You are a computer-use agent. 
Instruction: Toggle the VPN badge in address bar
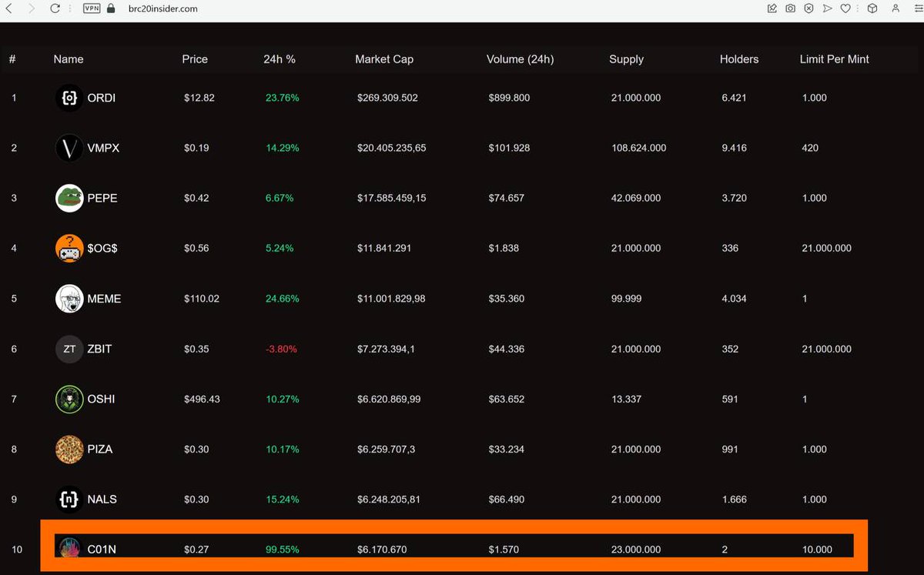pos(91,8)
